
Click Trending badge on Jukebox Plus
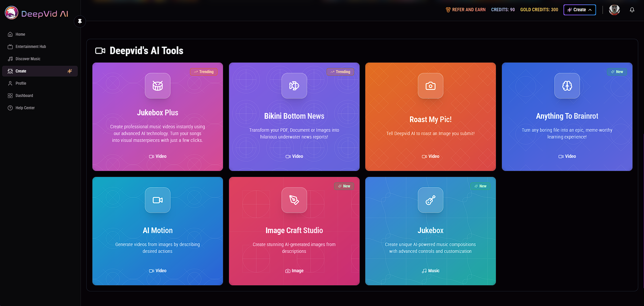[x=204, y=72]
